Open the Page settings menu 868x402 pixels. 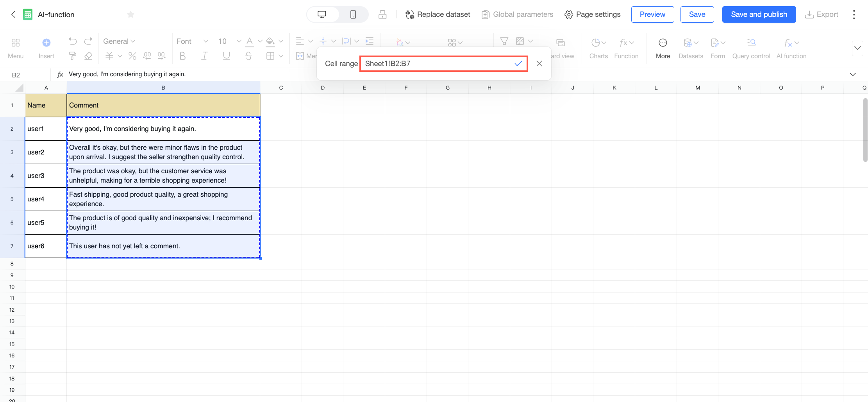[x=593, y=14]
